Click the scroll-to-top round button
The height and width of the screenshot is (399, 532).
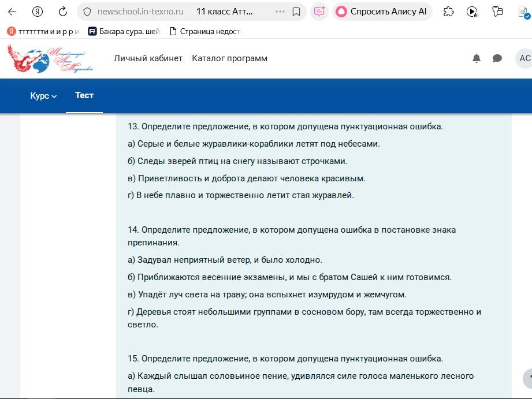528,378
